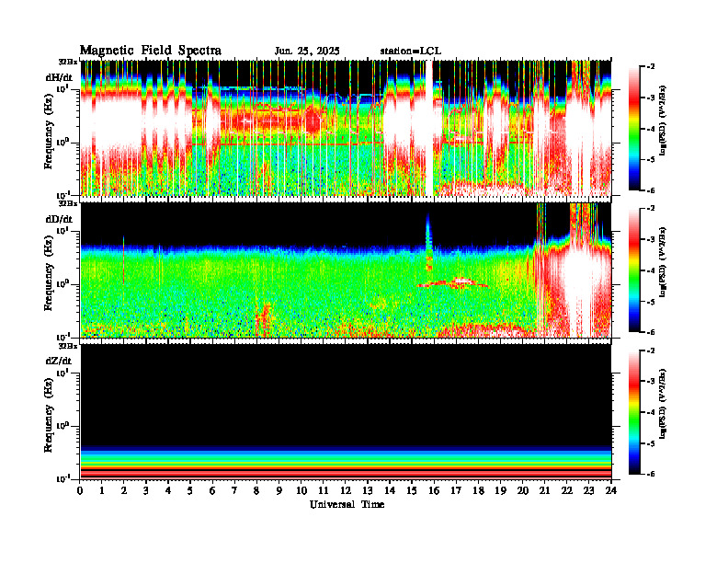Image resolution: width=728 pixels, height=563 pixels.
Task: Click hour tick label "6" on time axis
Action: click(212, 490)
